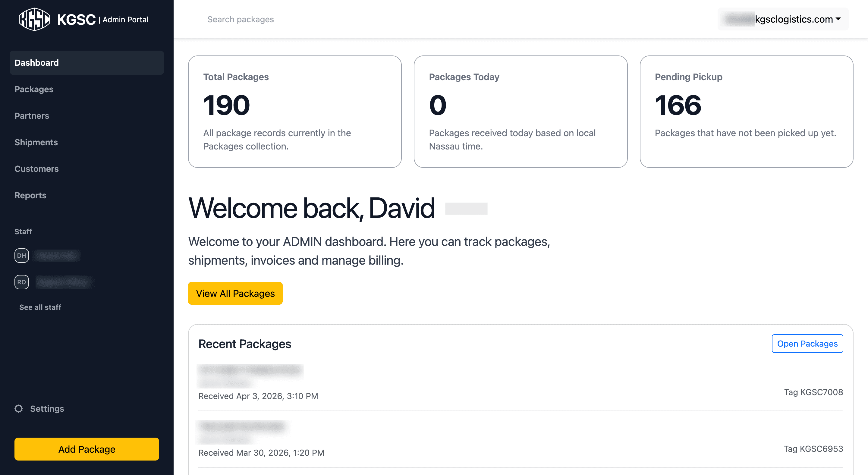Open the Partners navigation item
The height and width of the screenshot is (475, 868).
(x=32, y=115)
